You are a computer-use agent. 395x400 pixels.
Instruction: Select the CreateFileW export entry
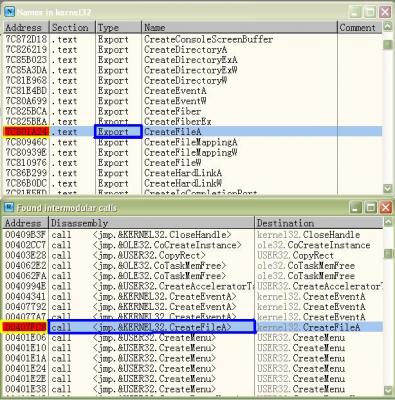coord(193,163)
